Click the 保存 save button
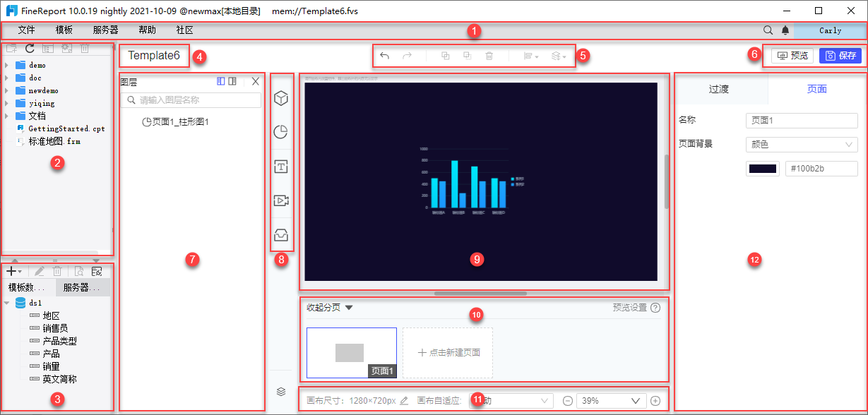 pyautogui.click(x=840, y=56)
